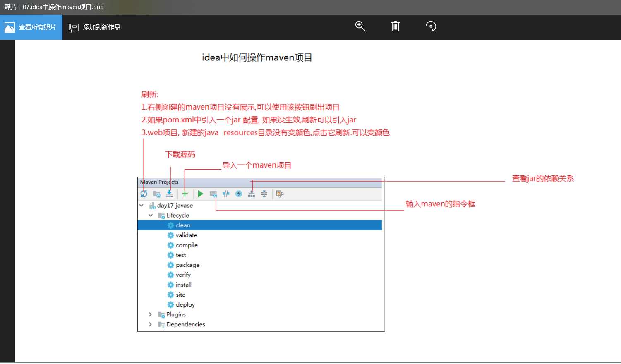Viewport: 621px width, 364px height.
Task: Select the verify lifecycle goal
Action: pyautogui.click(x=183, y=275)
